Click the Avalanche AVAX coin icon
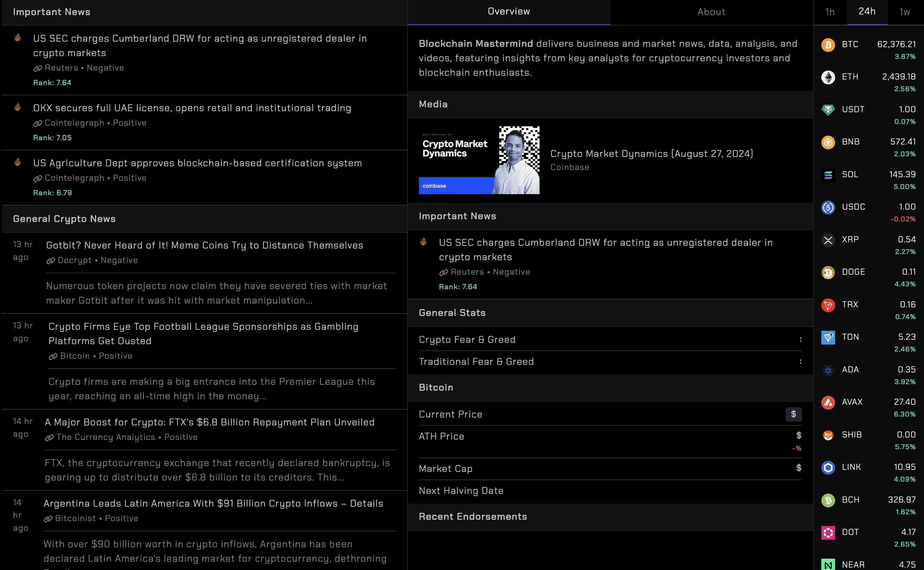 (828, 403)
